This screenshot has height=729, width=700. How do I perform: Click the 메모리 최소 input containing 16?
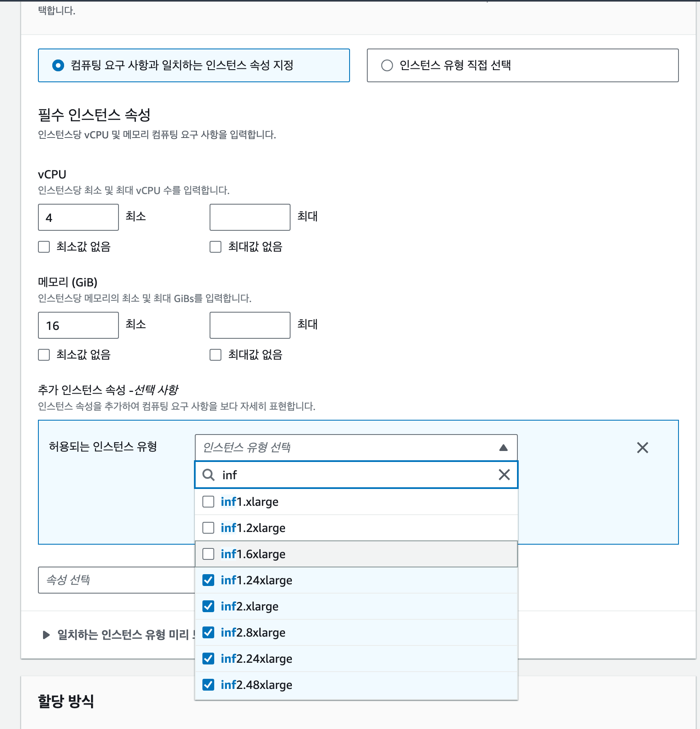pos(78,325)
